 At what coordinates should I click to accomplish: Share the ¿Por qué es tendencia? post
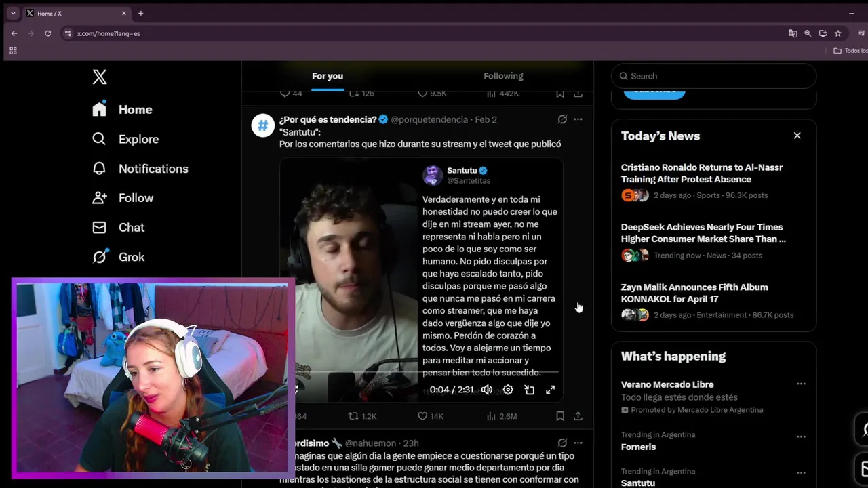click(578, 416)
